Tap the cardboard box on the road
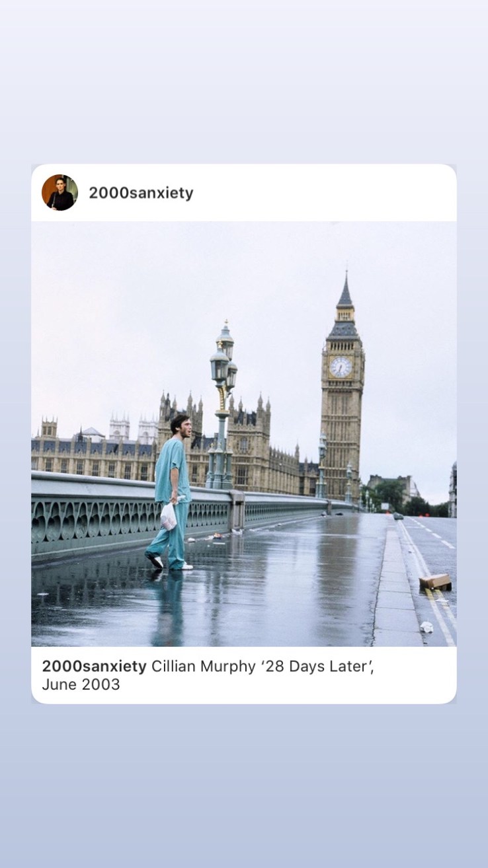 (435, 582)
